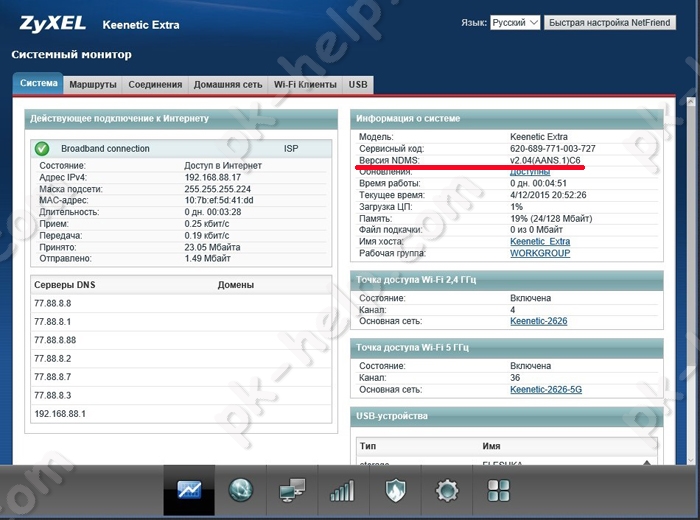700x520 pixels.
Task: Open the Wi-Fi signal bars icon
Action: tap(342, 491)
